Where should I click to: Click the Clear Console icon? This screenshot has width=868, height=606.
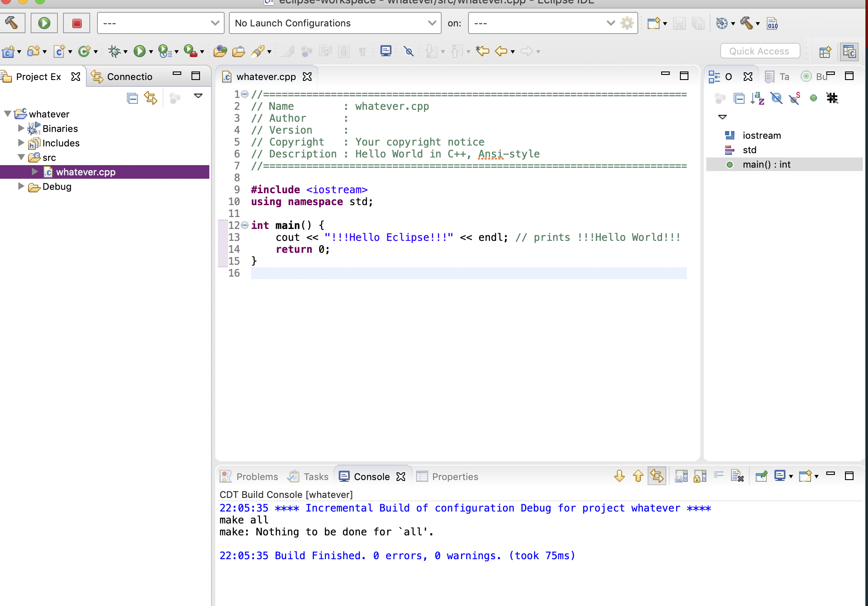[x=737, y=476]
